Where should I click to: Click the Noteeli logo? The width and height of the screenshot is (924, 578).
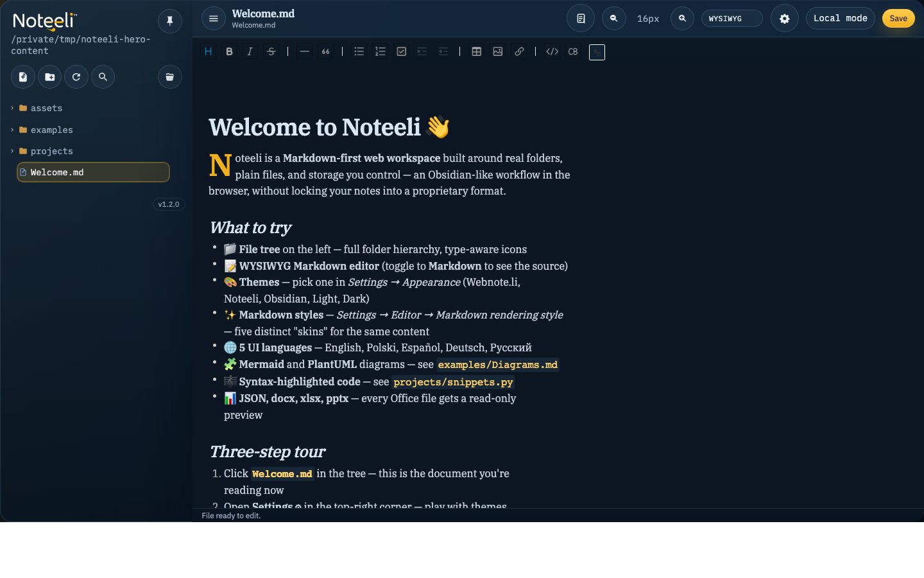pos(45,21)
